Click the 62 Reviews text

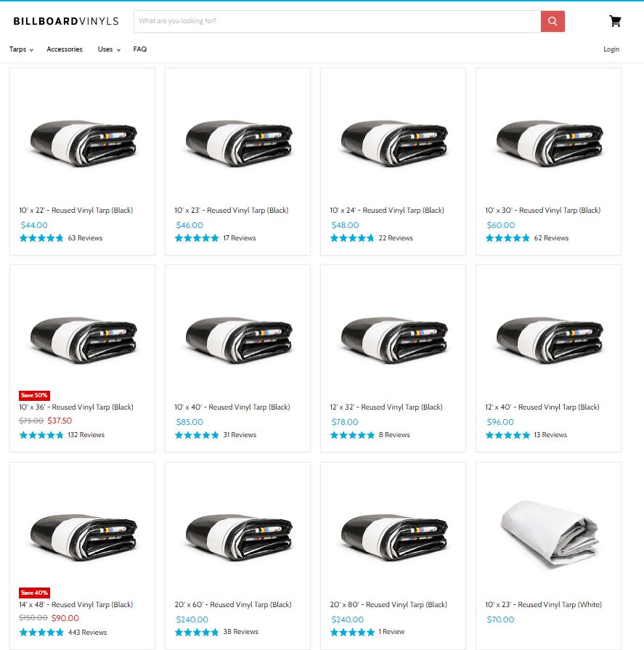click(x=551, y=238)
